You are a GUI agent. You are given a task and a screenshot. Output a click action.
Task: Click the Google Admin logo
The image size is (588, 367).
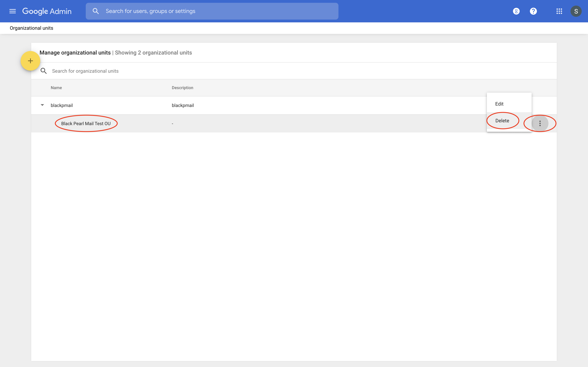(47, 11)
